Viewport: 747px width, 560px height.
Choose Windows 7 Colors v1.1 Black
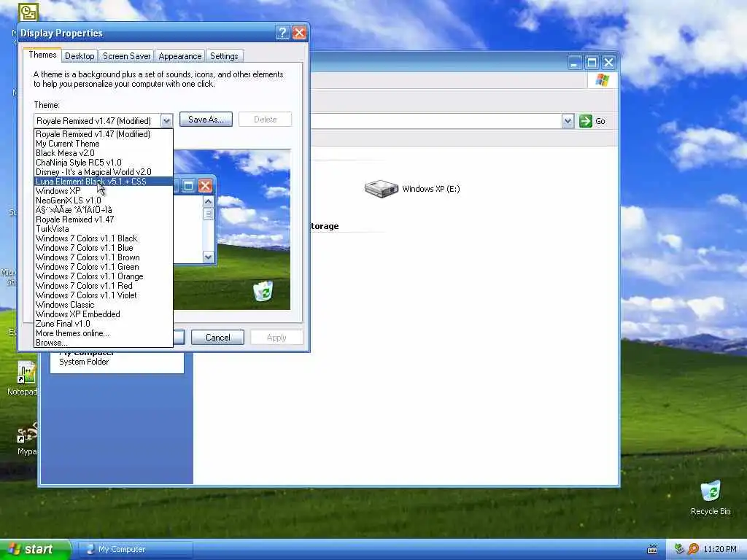[104, 238]
